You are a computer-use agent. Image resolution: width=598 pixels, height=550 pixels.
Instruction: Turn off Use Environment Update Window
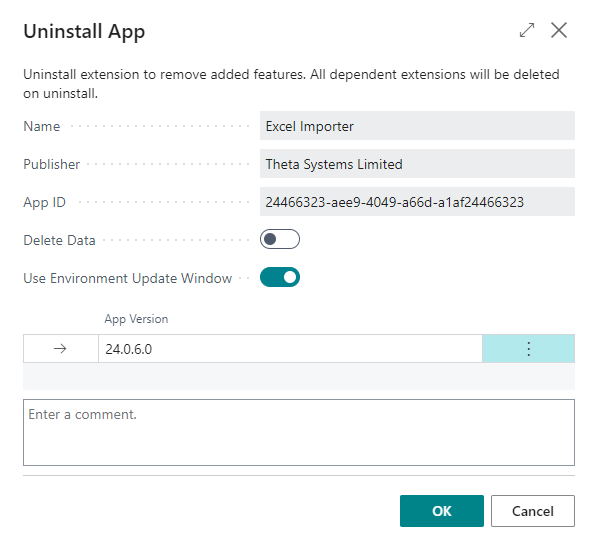click(280, 277)
